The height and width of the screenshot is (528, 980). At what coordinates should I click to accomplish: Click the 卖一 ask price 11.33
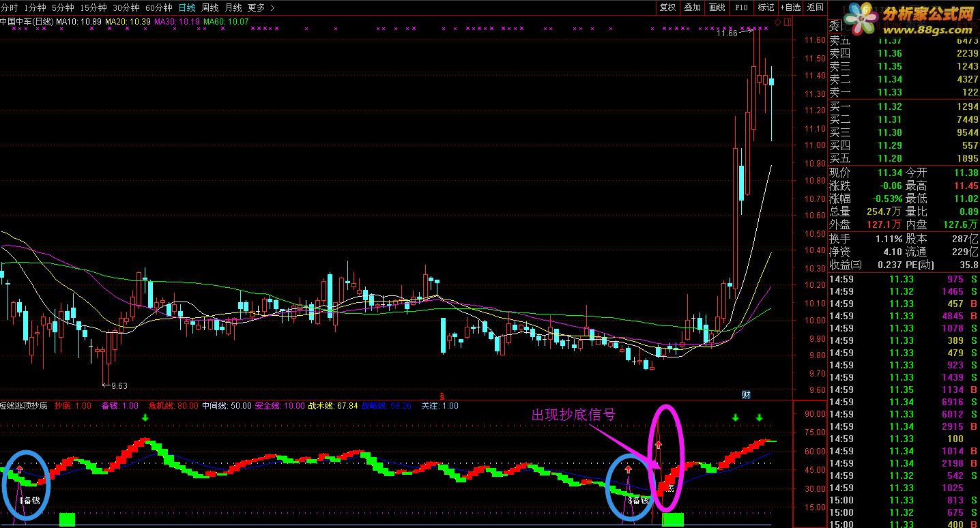(890, 92)
